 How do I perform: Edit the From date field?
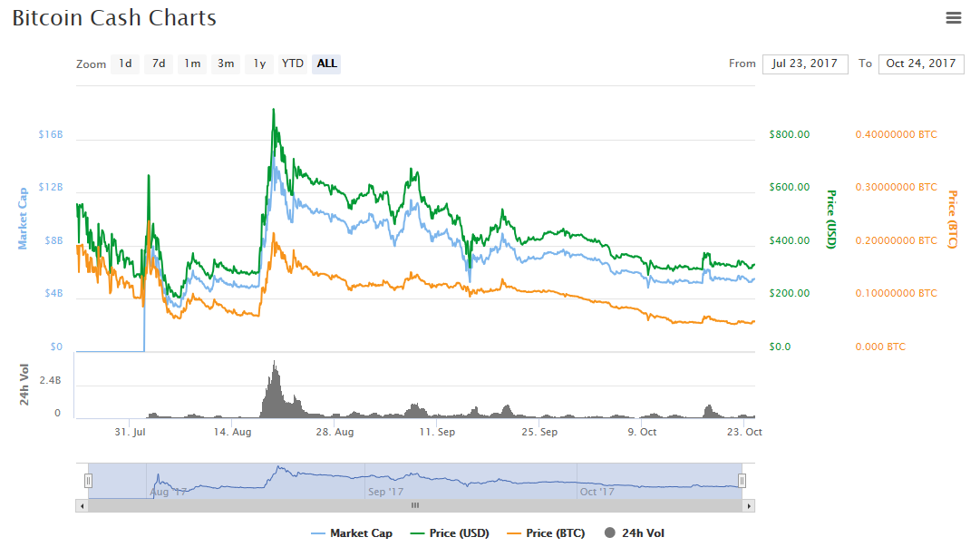coord(805,63)
